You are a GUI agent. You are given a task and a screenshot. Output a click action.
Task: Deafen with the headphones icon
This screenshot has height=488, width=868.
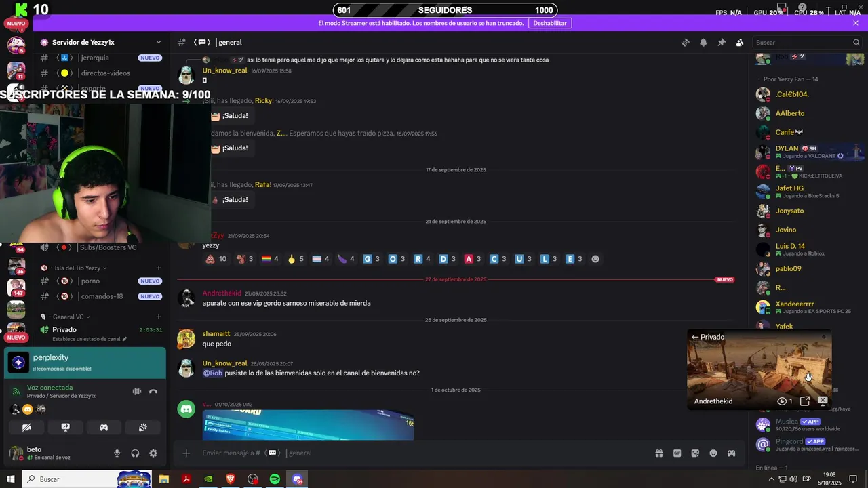click(135, 453)
